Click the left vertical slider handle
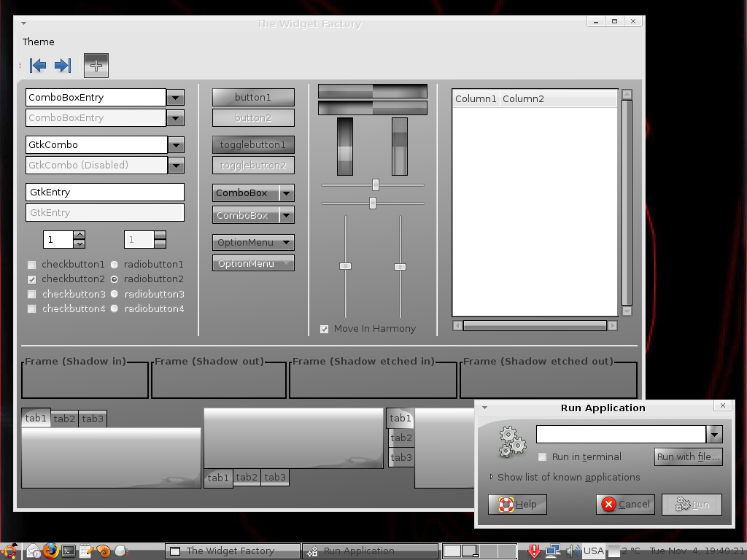Image resolution: width=747 pixels, height=560 pixels. (x=345, y=266)
